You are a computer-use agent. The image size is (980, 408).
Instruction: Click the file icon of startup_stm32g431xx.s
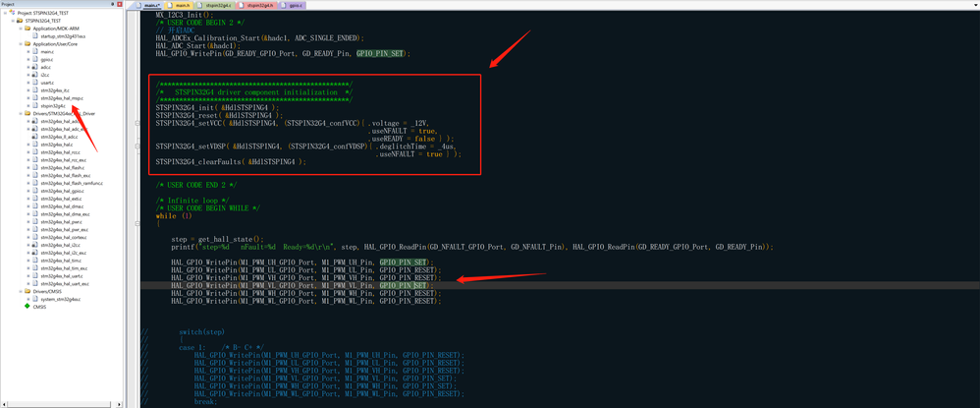(35, 36)
